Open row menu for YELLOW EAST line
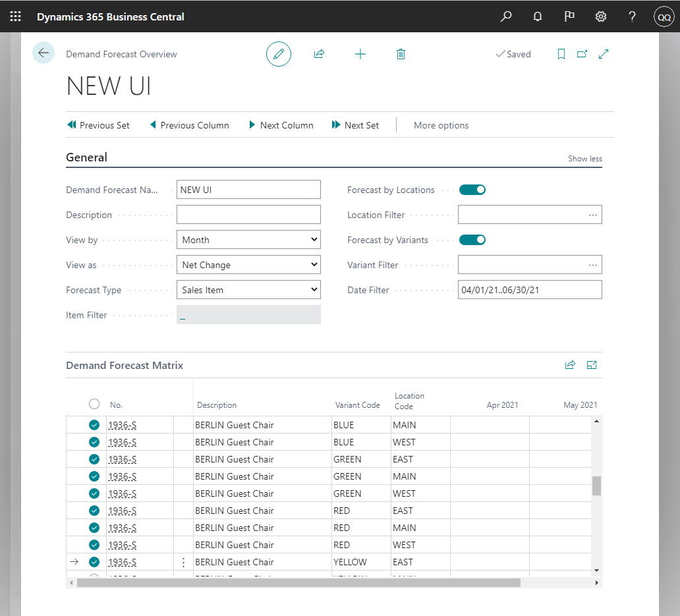680x616 pixels. [183, 562]
